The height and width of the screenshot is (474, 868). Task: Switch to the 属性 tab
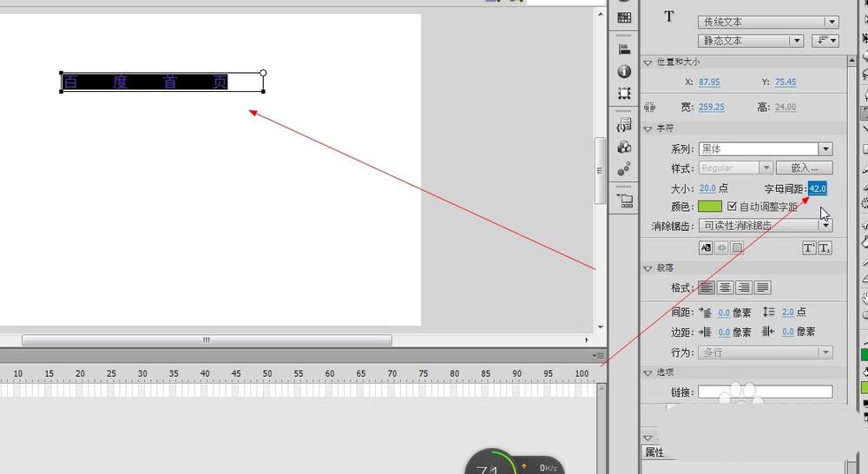[x=654, y=452]
